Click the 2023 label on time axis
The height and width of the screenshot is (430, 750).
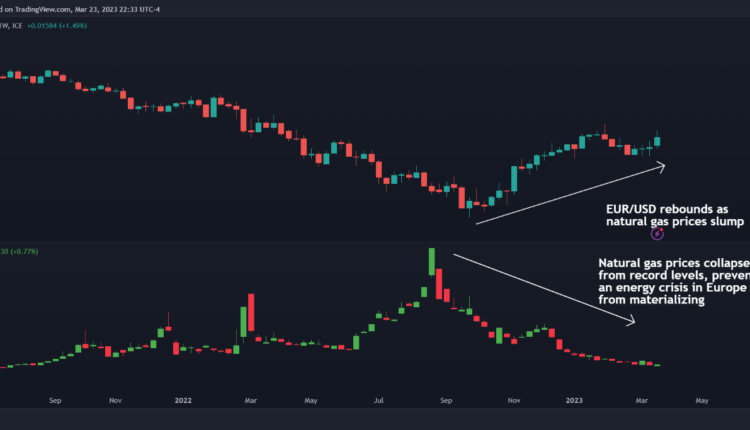coord(577,400)
